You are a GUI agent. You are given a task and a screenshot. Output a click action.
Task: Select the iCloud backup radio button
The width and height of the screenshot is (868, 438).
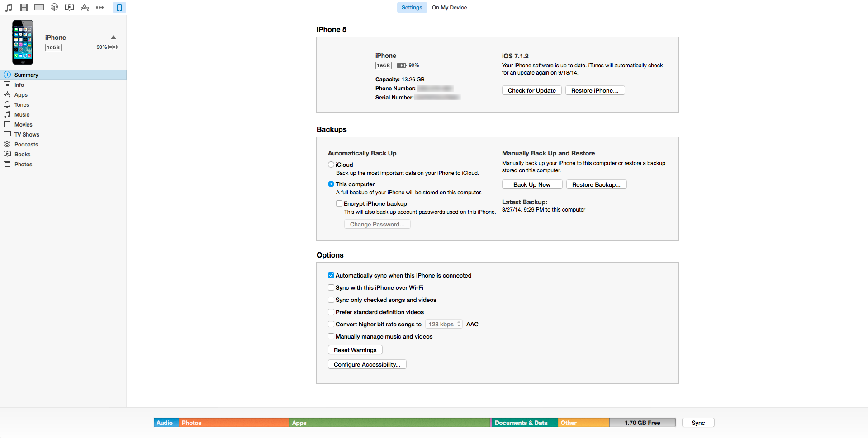[x=331, y=165]
